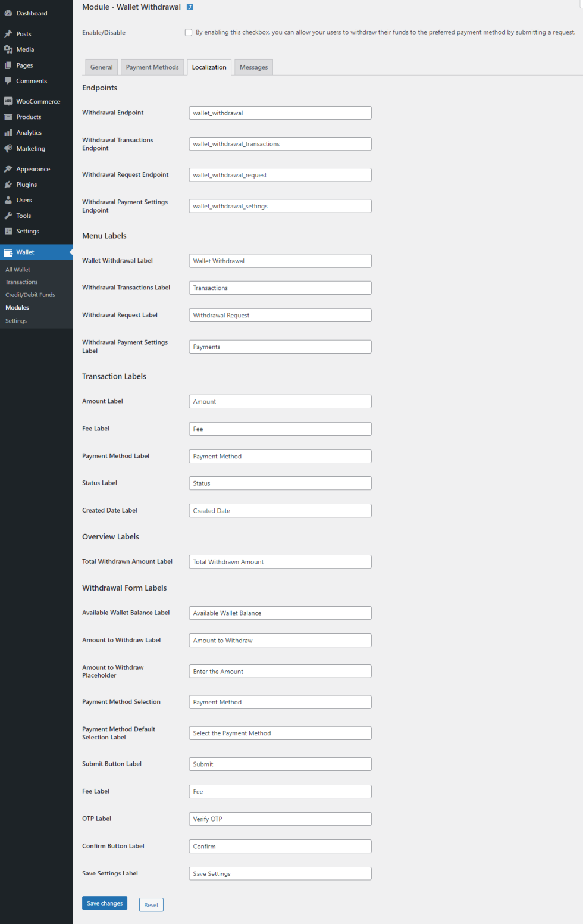Open Credit/Debit Funds submenu link
Viewport: 583px width, 924px height.
click(30, 295)
